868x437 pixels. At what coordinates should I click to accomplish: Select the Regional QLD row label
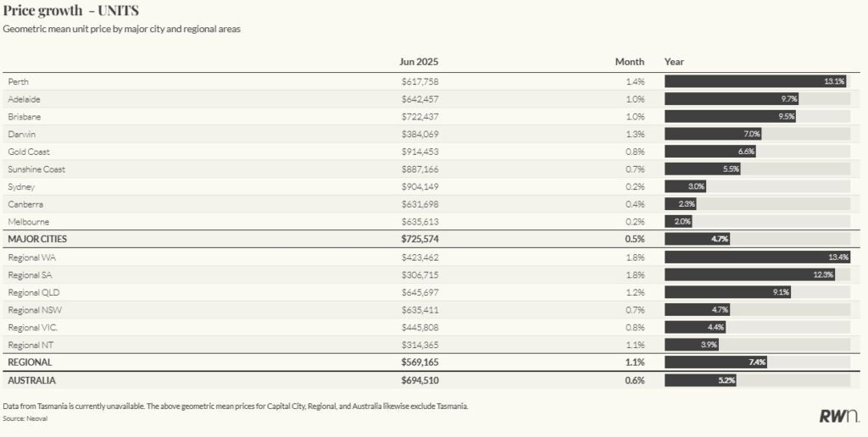[33, 292]
